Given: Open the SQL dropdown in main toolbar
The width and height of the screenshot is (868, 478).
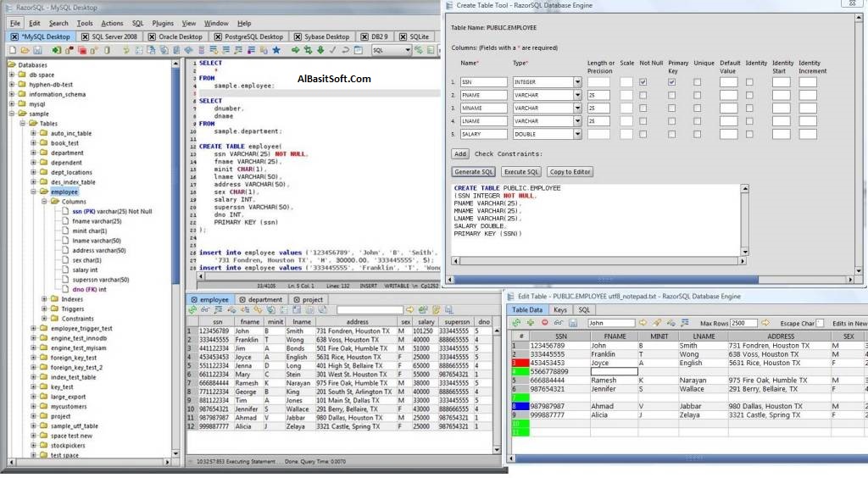Looking at the screenshot, I should [x=391, y=50].
